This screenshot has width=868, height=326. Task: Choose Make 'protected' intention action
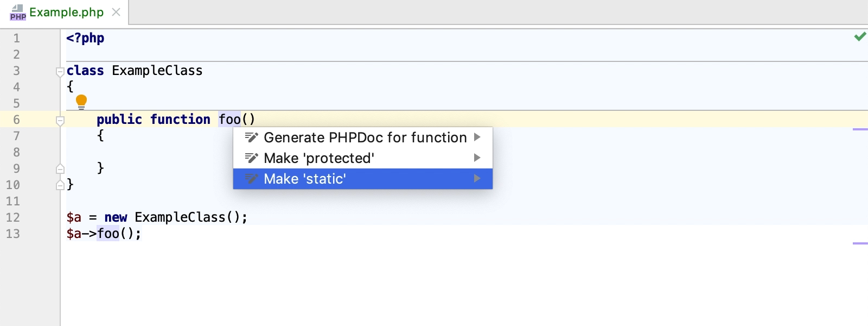(x=363, y=158)
